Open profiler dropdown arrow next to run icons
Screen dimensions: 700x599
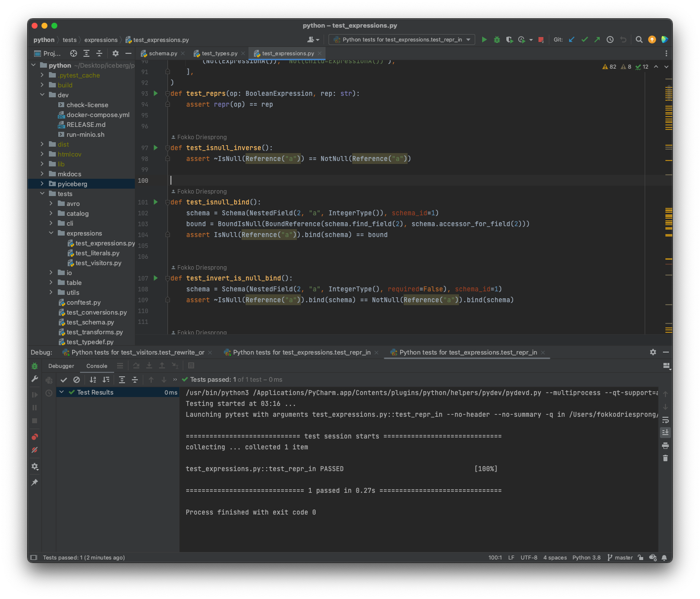point(531,40)
